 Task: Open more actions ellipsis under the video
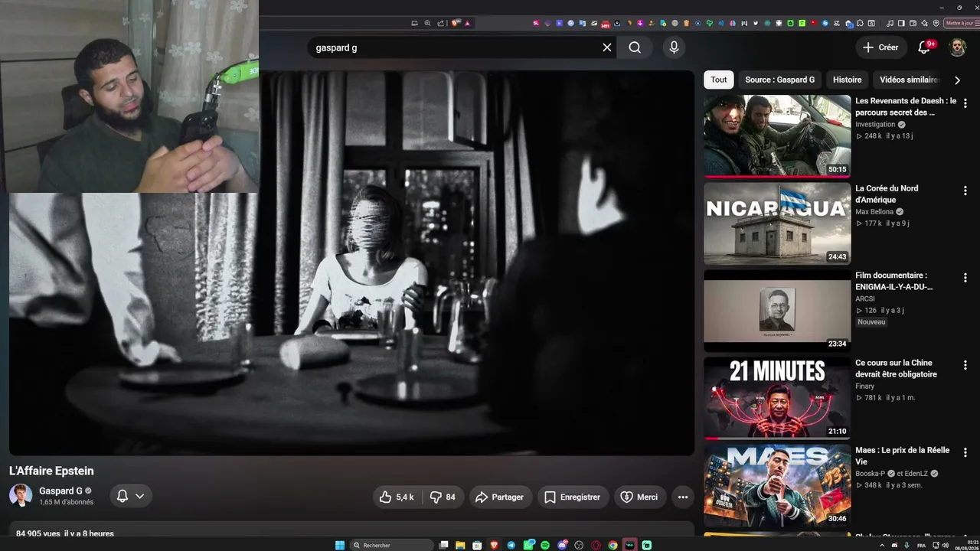(683, 497)
